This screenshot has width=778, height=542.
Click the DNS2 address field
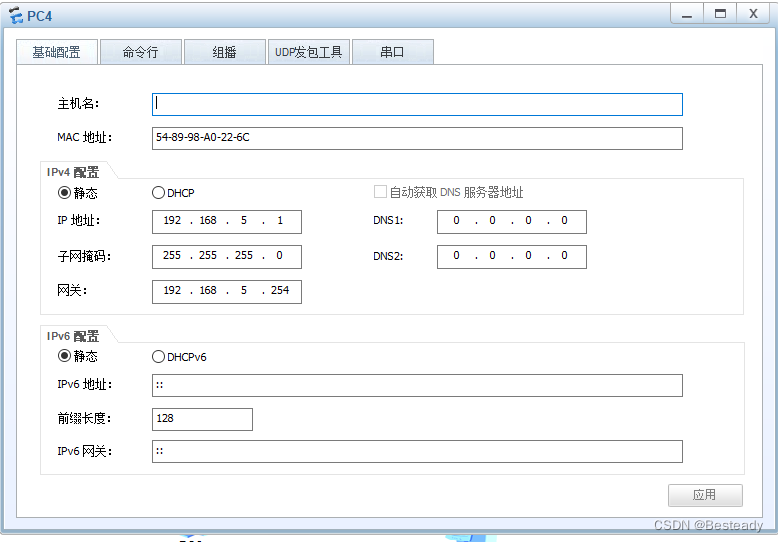tap(512, 257)
